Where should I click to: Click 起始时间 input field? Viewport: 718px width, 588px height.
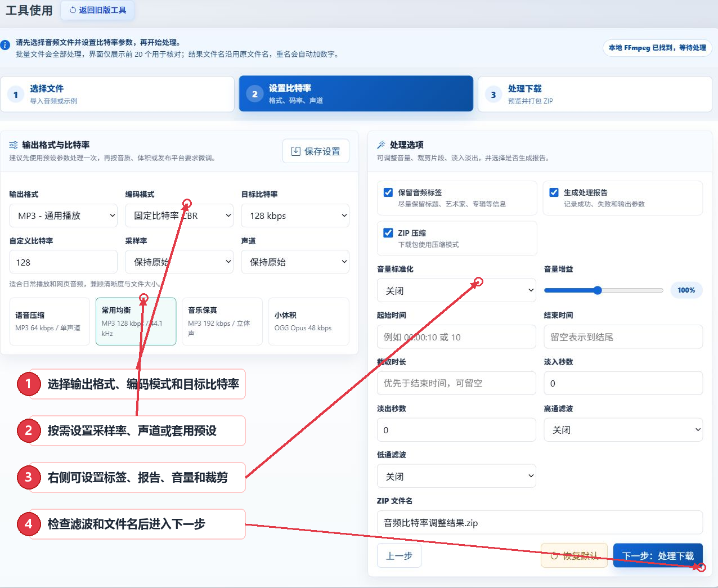click(456, 337)
